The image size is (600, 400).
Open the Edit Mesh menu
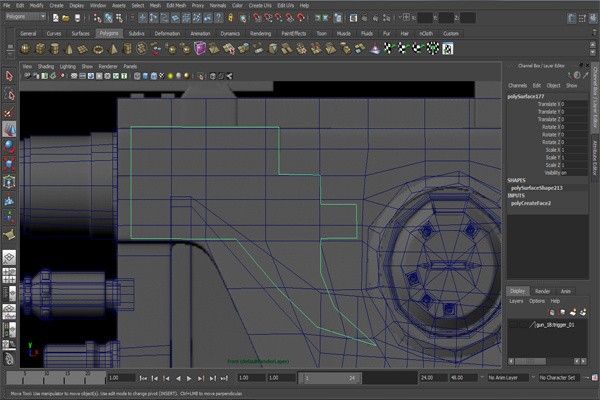[x=176, y=5]
